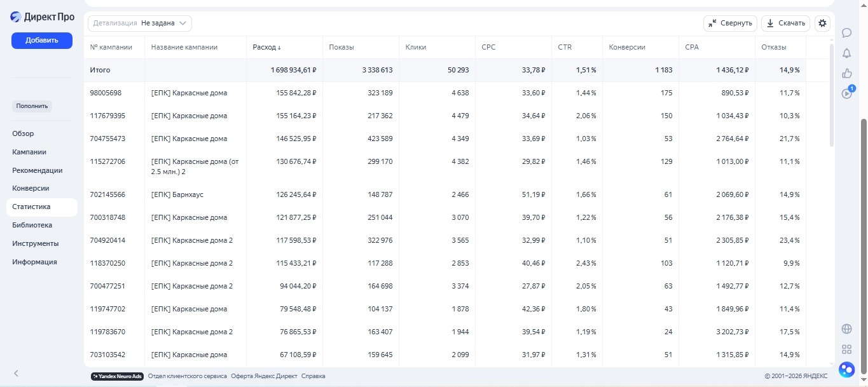This screenshot has height=387, width=868.
Task: Open the Статистика sidebar section
Action: coord(31,207)
